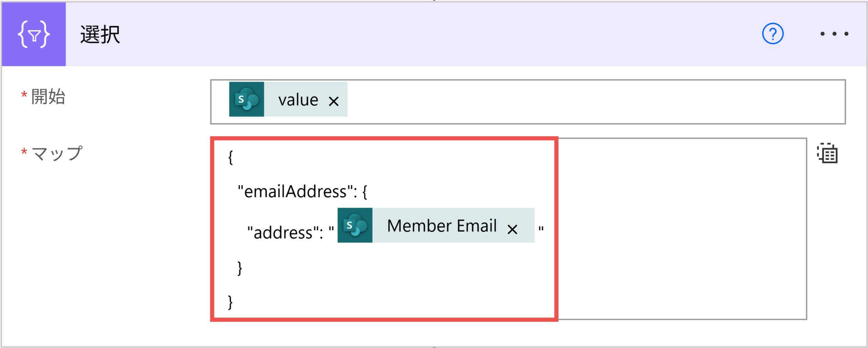This screenshot has height=348, width=868.
Task: Click the purple Select action icon
Action: pos(34,34)
